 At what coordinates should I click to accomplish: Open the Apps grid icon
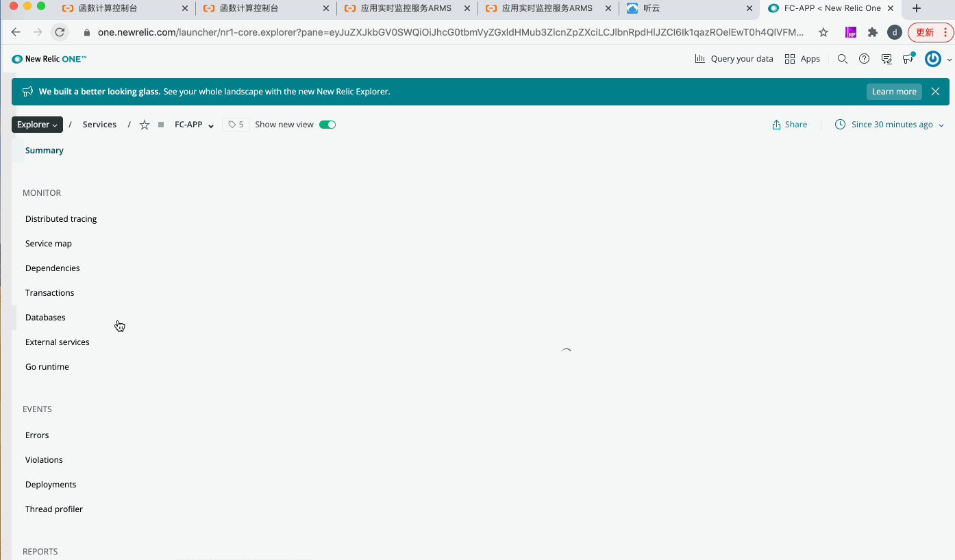click(790, 59)
